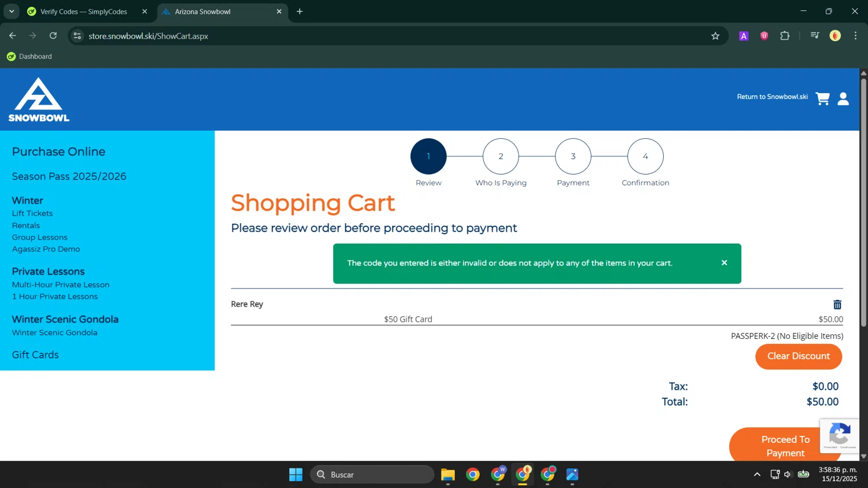The height and width of the screenshot is (488, 868).
Task: Click step 2 Who Is Paying circle
Action: click(x=501, y=156)
